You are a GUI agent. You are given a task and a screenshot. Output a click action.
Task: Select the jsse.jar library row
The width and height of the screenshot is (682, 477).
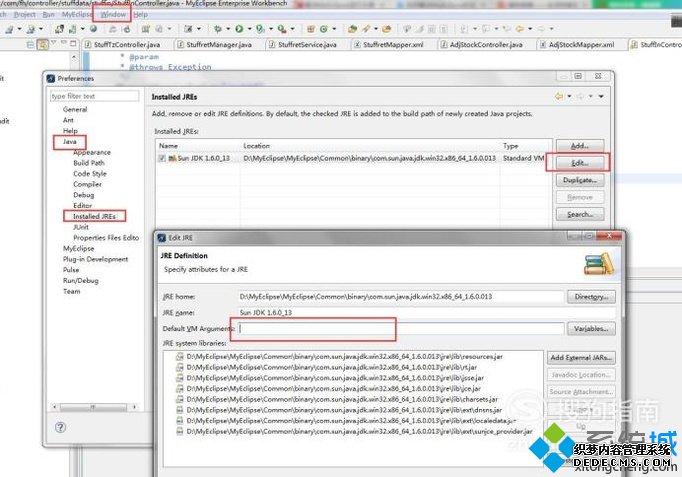point(330,378)
